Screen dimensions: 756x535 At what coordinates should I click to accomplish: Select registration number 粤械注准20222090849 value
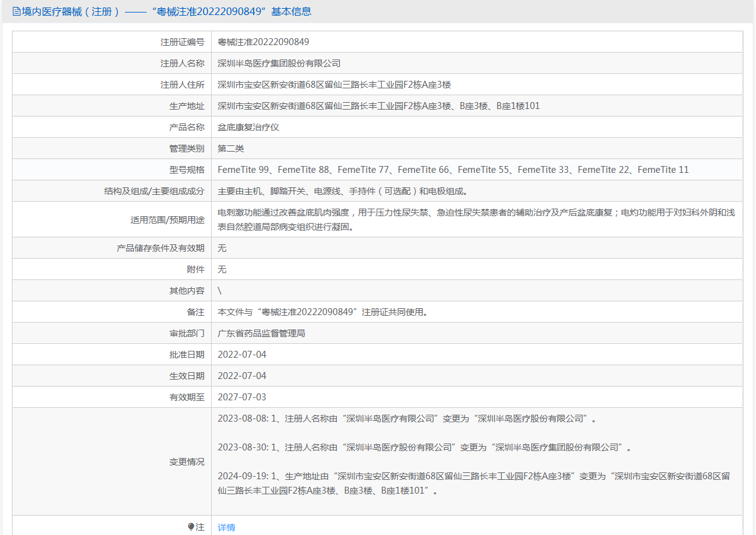263,42
